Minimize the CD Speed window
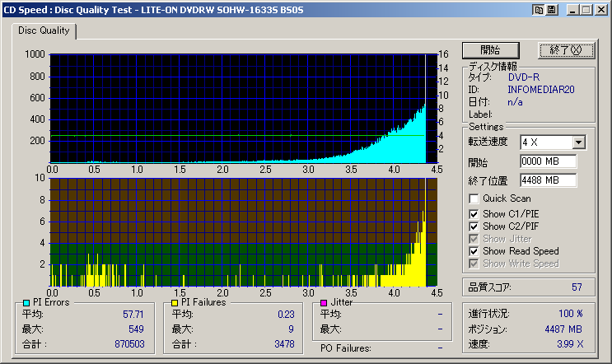 [x=572, y=10]
